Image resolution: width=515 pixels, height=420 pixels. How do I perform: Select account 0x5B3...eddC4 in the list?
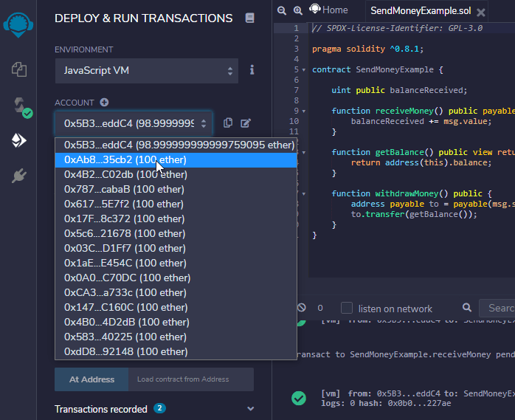click(176, 145)
